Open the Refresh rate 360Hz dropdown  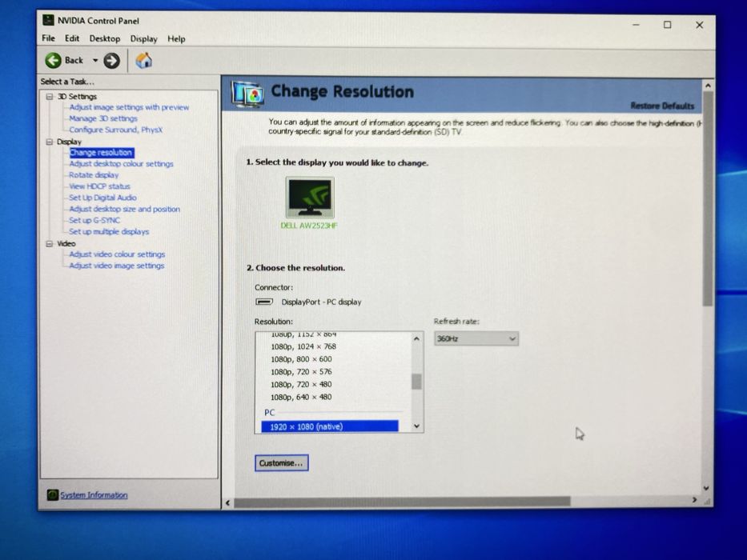click(x=476, y=338)
